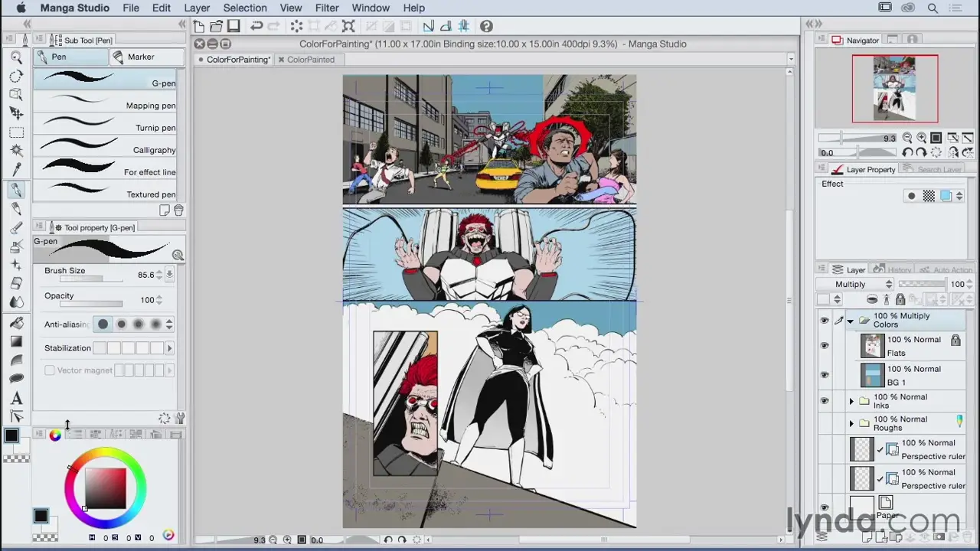Image resolution: width=980 pixels, height=551 pixels.
Task: Expand the Inks folder
Action: coord(851,401)
